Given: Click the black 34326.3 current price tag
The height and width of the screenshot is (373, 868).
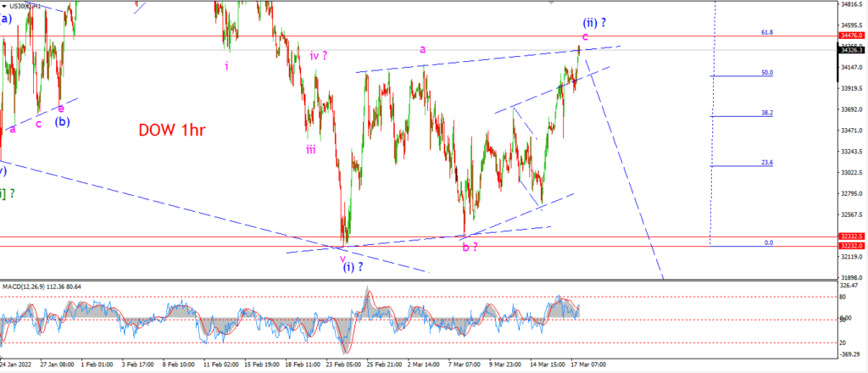Looking at the screenshot, I should point(852,50).
